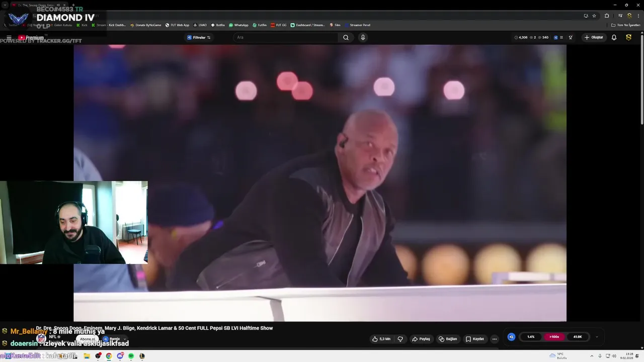Select the 1.4% vidIQ stat pill

click(531, 337)
